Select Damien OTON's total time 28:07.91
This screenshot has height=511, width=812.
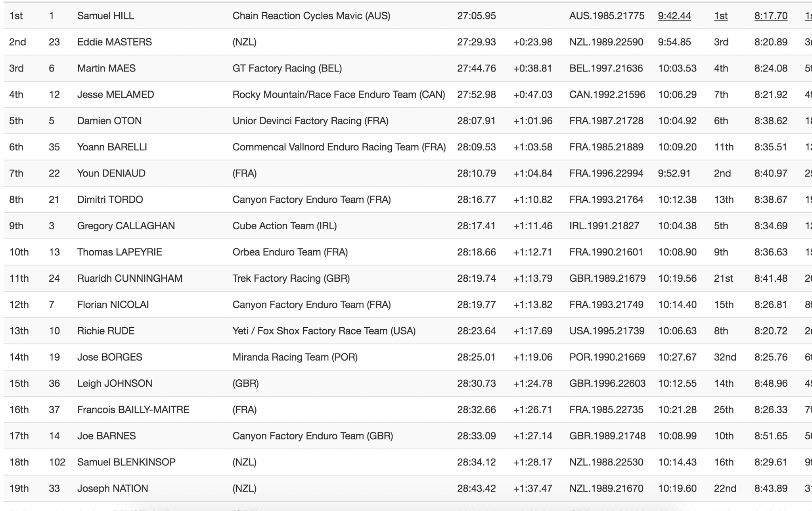pos(476,121)
